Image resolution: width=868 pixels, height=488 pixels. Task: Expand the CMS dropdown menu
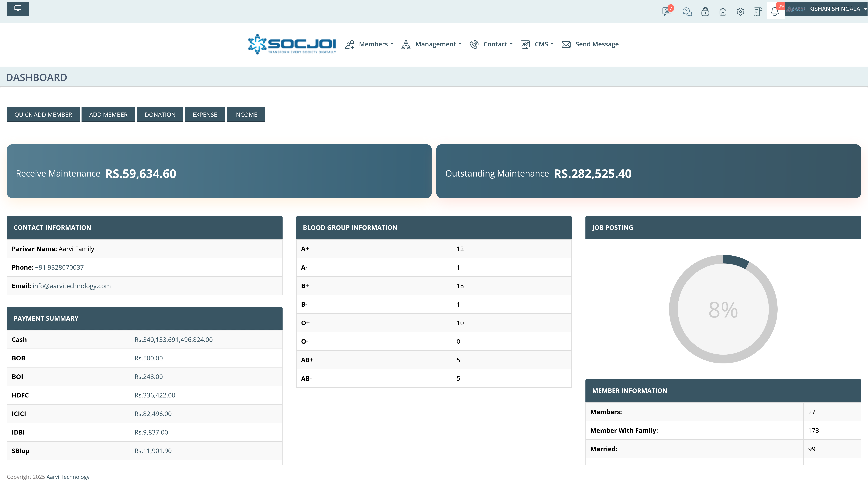(544, 44)
